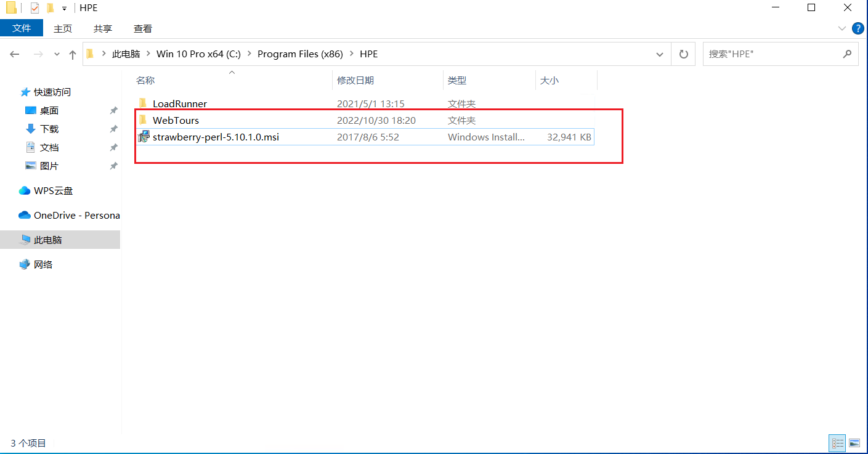
Task: Open 桌面 in navigation pane
Action: coord(49,110)
